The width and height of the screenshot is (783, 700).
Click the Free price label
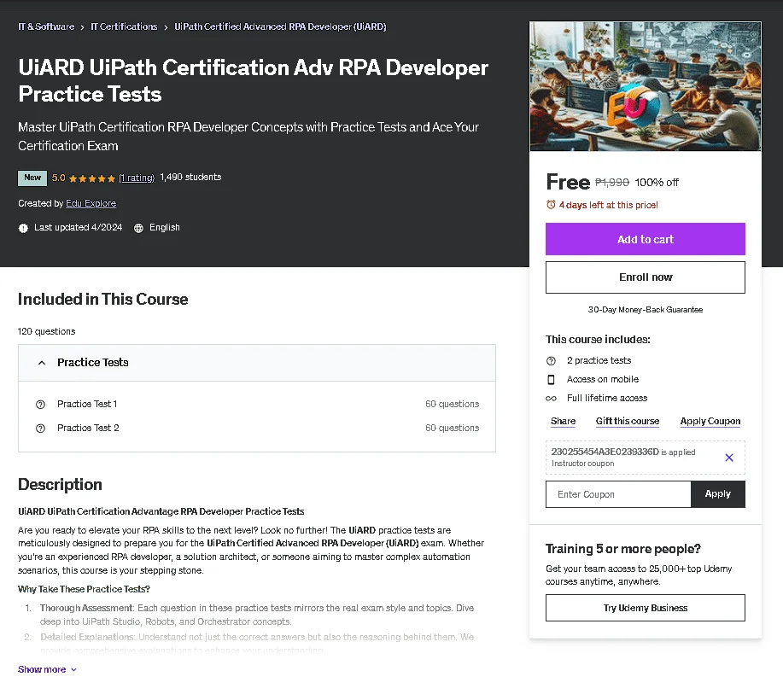[x=569, y=182]
